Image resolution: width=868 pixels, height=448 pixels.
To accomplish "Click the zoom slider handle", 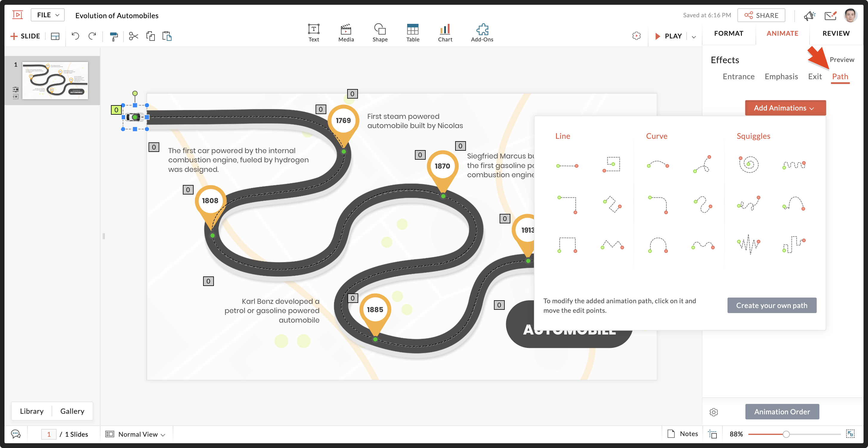I will [786, 434].
